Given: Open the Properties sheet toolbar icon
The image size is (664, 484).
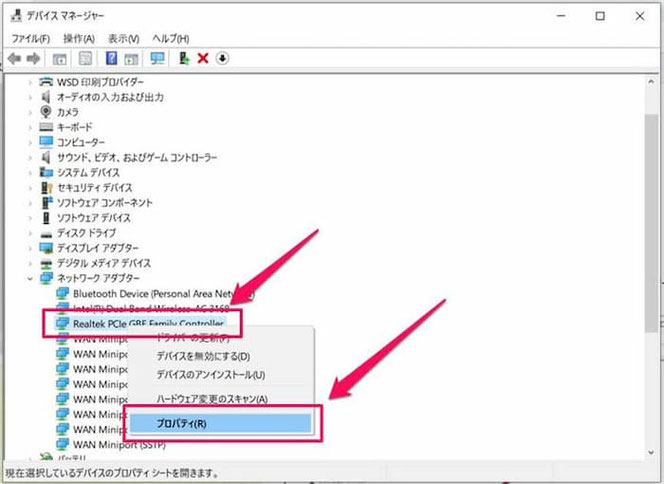Looking at the screenshot, I should pos(86,58).
